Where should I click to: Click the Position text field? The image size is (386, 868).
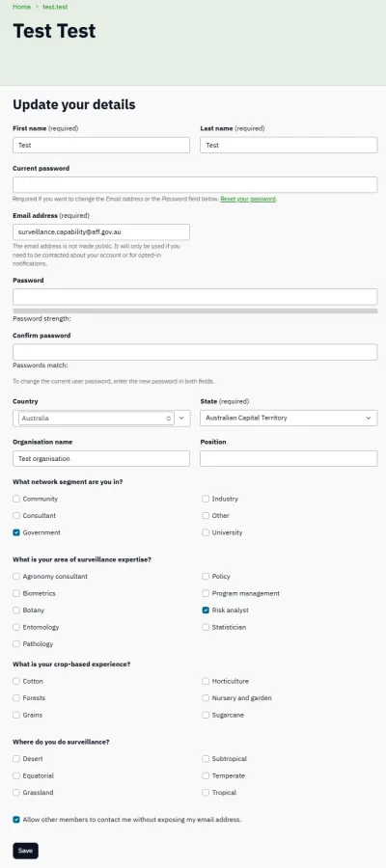(289, 458)
